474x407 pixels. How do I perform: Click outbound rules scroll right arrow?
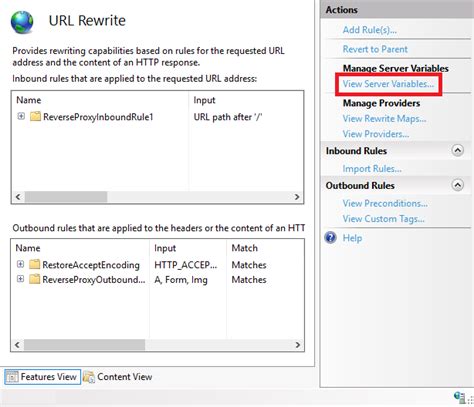[298, 345]
